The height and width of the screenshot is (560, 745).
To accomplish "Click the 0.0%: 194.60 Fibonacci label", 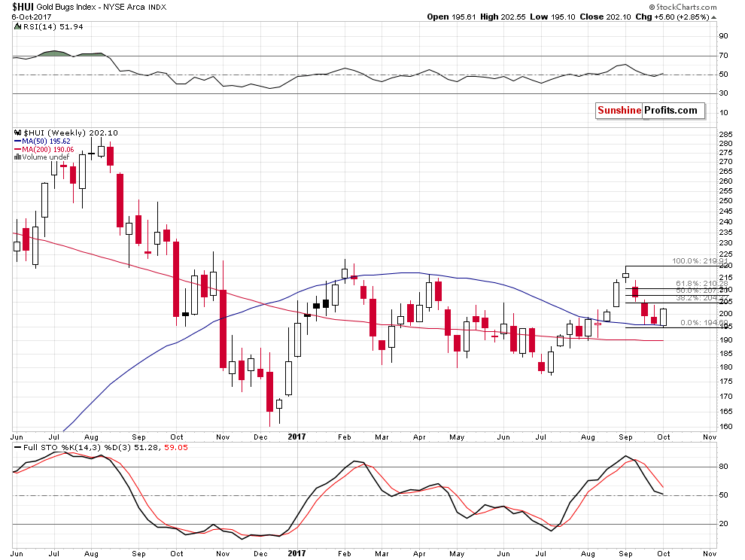I will 703,322.
